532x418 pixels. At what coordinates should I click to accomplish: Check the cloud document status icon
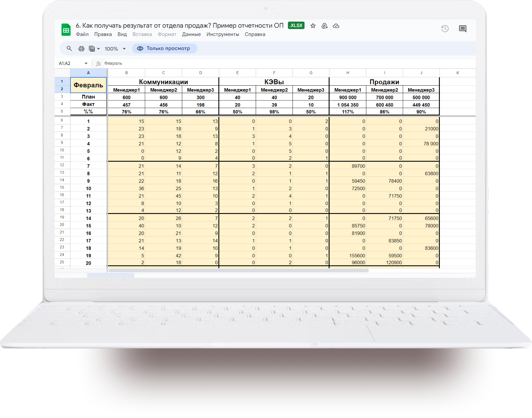336,26
